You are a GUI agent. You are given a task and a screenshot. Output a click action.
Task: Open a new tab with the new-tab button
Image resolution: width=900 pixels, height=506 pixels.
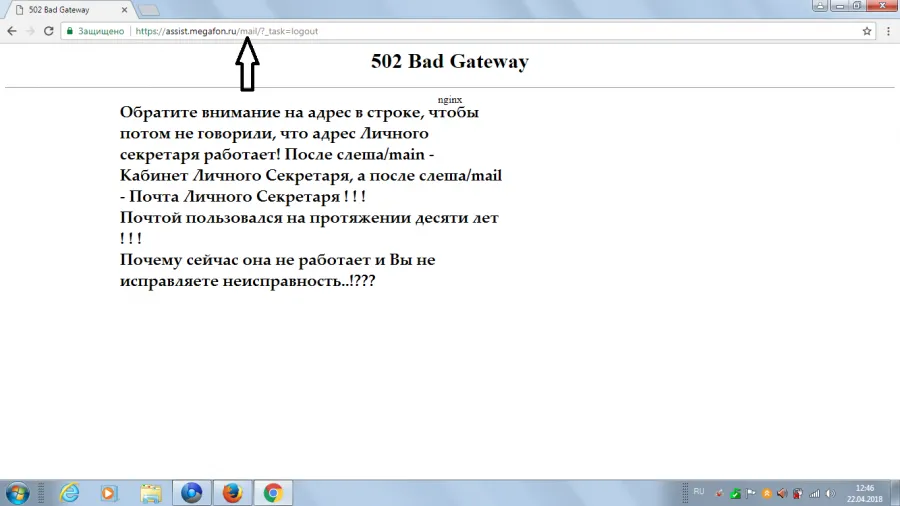pyautogui.click(x=149, y=10)
